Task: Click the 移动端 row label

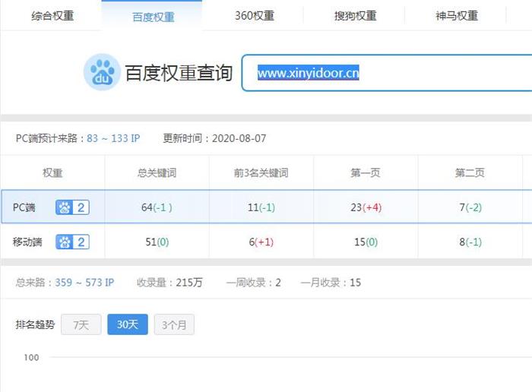Action: point(27,242)
